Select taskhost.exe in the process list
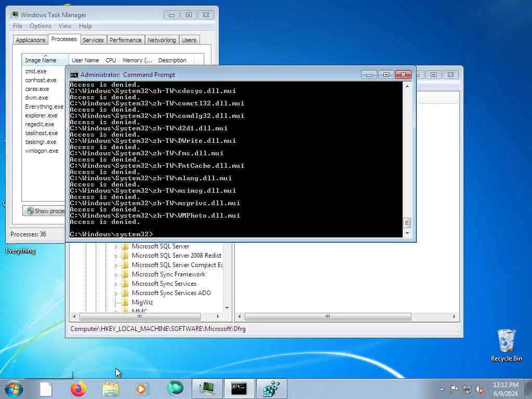532x399 pixels. click(x=42, y=133)
